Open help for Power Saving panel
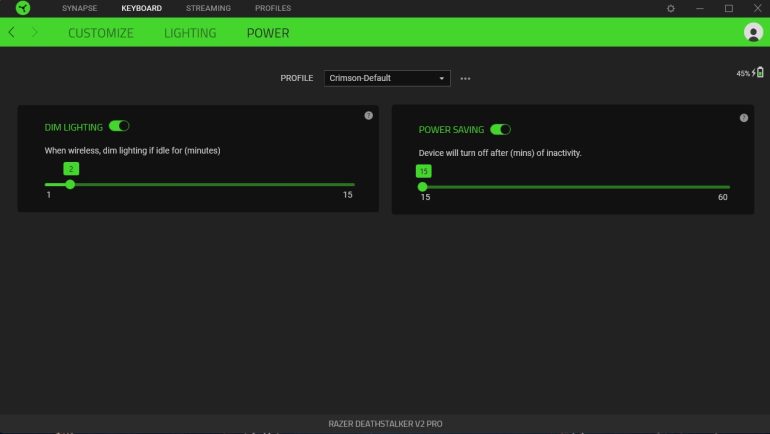The height and width of the screenshot is (434, 770). coord(743,118)
